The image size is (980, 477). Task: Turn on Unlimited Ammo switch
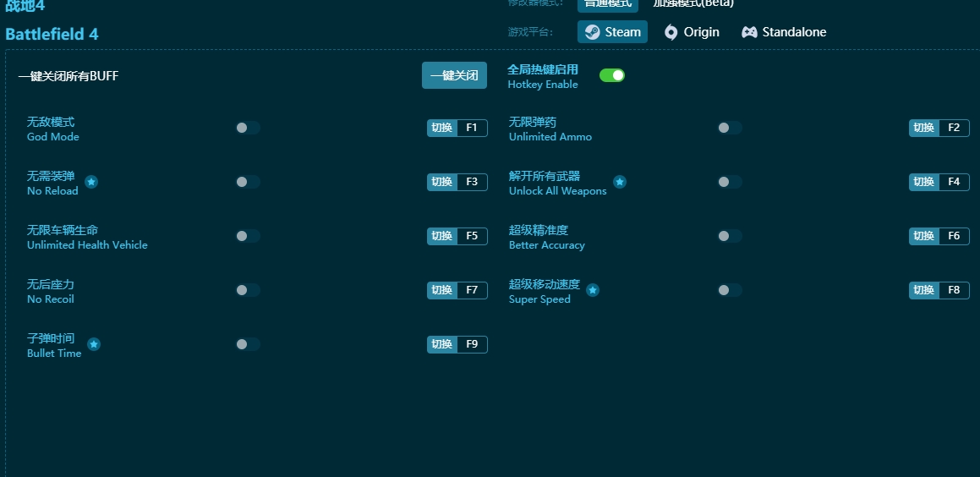[x=730, y=129]
